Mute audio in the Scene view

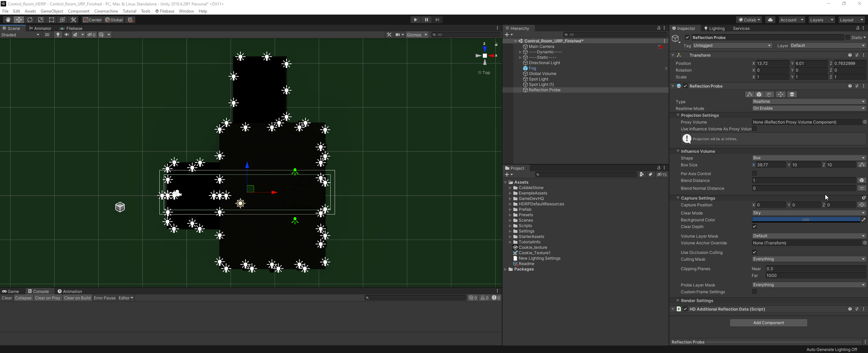67,34
